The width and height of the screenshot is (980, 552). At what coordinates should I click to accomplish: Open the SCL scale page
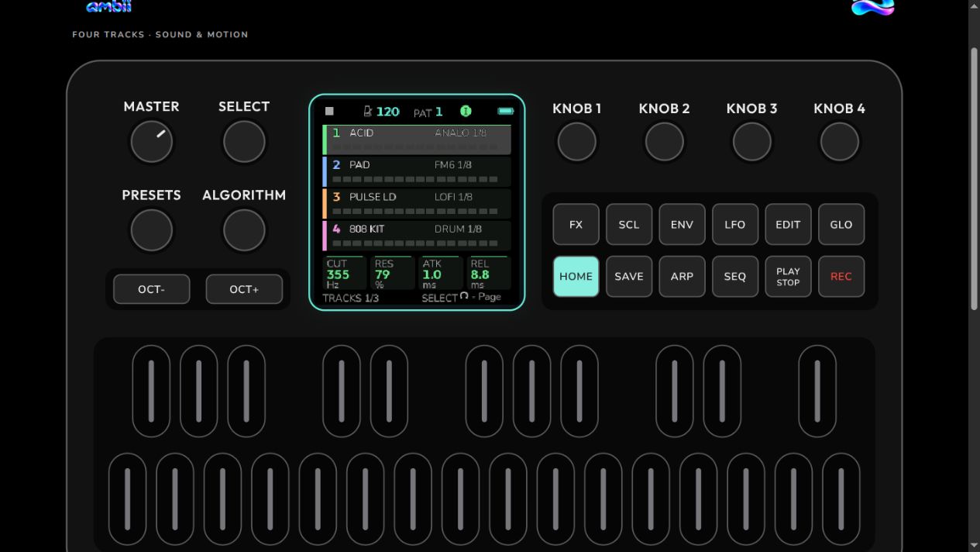coord(629,225)
